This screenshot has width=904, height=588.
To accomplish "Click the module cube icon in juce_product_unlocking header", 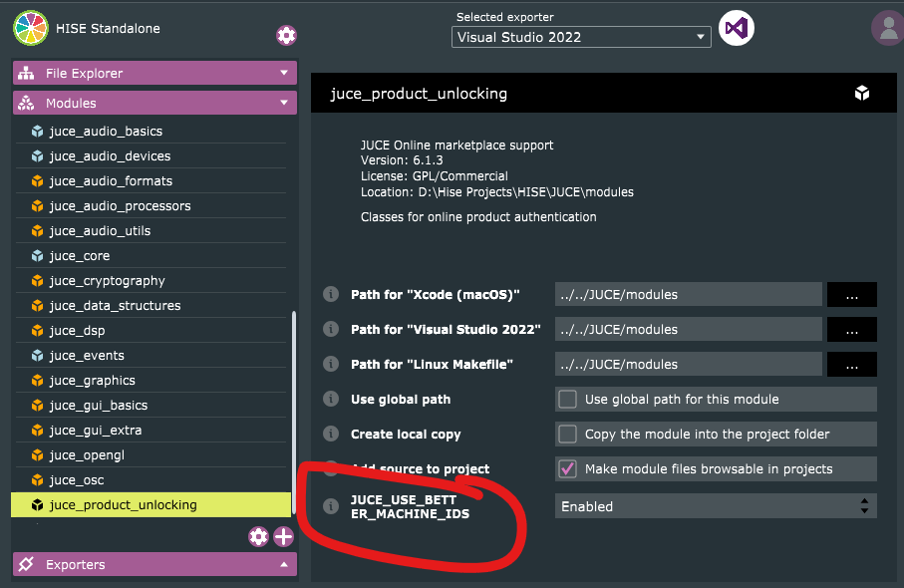I will point(862,93).
